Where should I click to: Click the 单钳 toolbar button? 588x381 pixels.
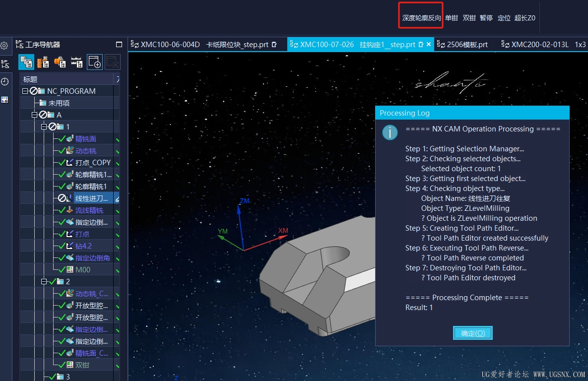[452, 18]
